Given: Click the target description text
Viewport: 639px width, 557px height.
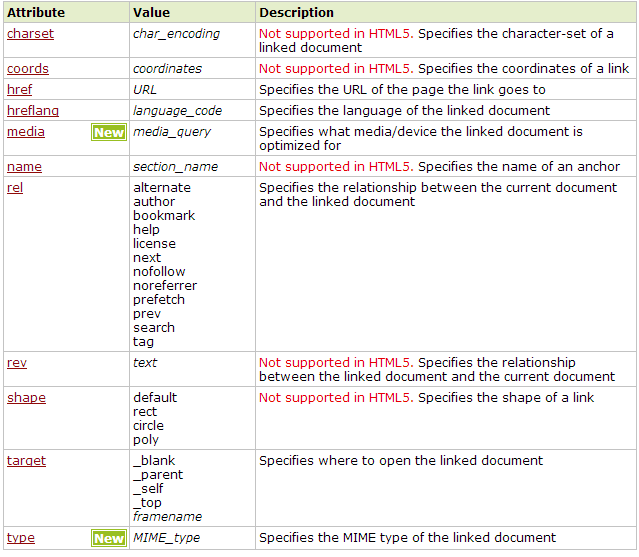Looking at the screenshot, I should click(x=401, y=460).
